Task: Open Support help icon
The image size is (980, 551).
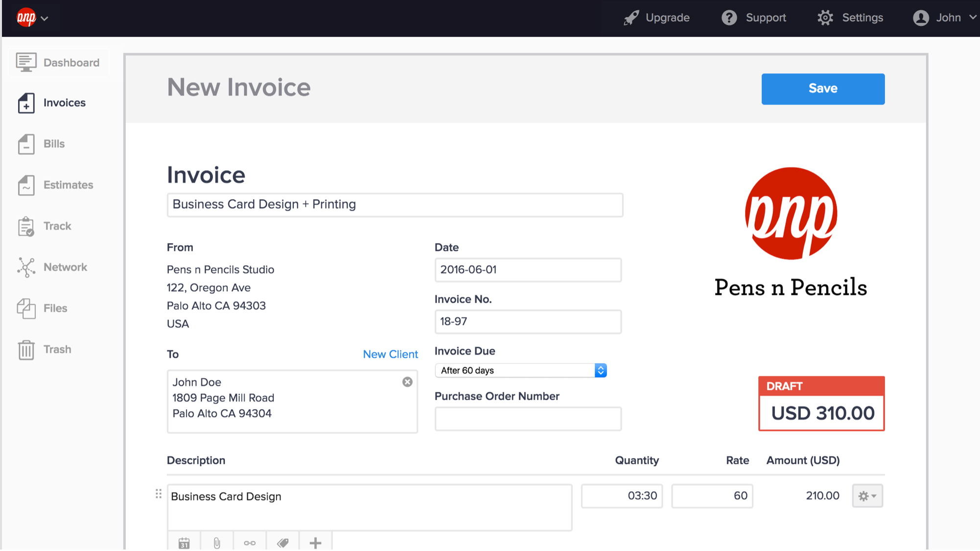Action: [x=729, y=18]
